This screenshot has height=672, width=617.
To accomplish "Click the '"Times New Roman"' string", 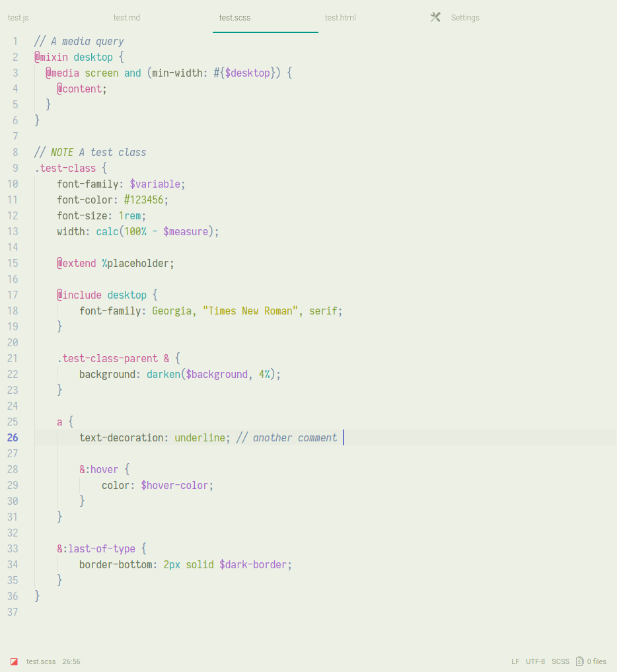I will point(250,311).
